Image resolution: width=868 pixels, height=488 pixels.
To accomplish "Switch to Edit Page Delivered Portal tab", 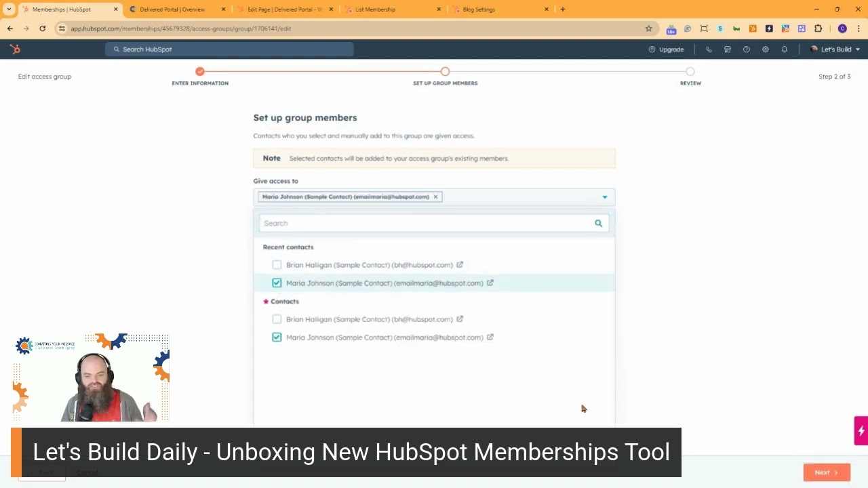I will point(285,9).
